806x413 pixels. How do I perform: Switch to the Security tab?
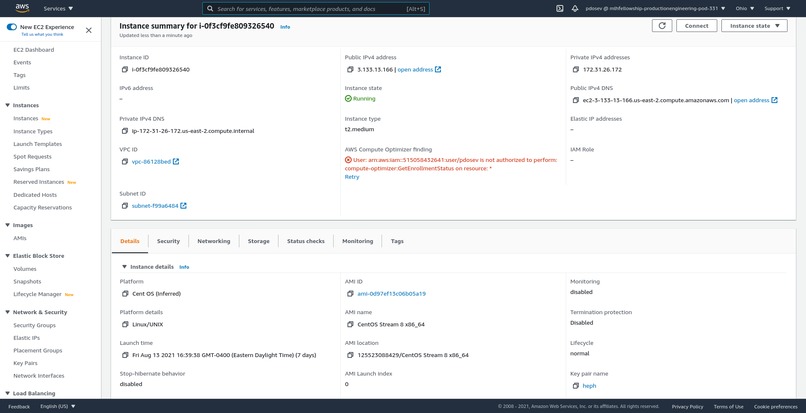(168, 241)
